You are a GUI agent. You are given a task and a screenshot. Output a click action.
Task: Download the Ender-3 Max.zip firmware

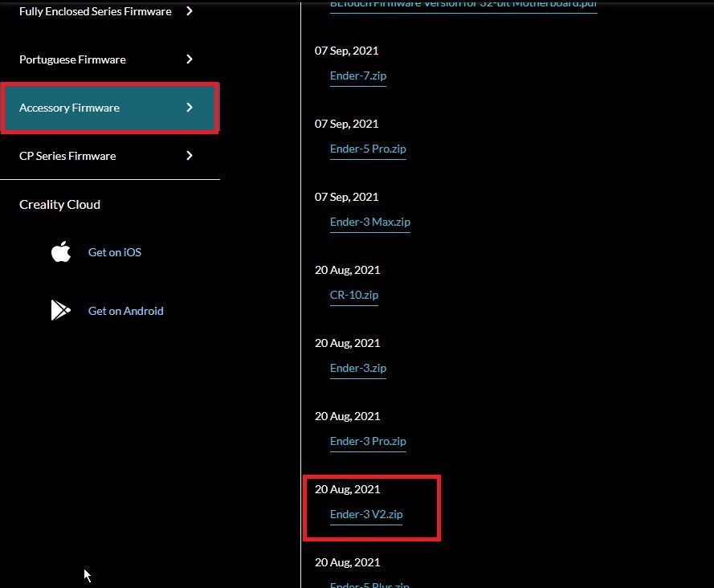click(370, 222)
